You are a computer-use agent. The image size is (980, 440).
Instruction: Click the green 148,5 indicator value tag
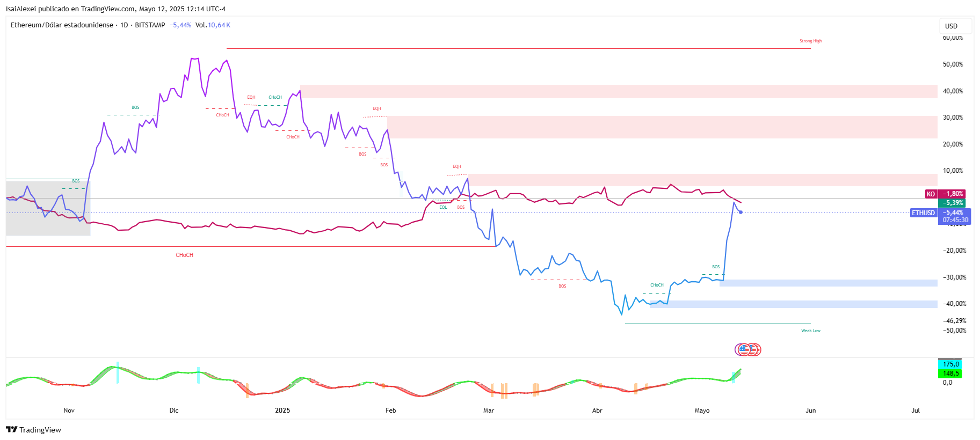[950, 373]
